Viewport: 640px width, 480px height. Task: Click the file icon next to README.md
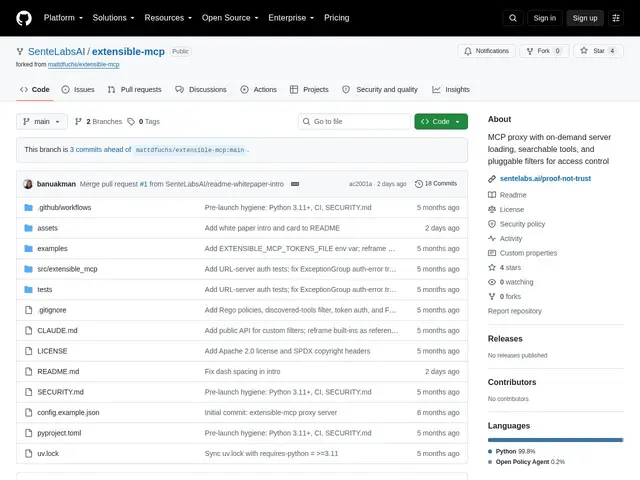(28, 371)
